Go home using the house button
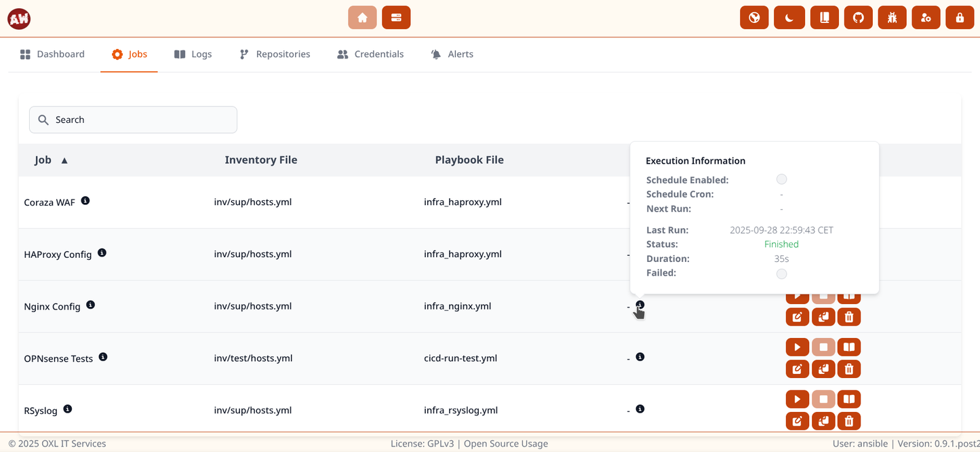The height and width of the screenshot is (452, 980). (362, 17)
